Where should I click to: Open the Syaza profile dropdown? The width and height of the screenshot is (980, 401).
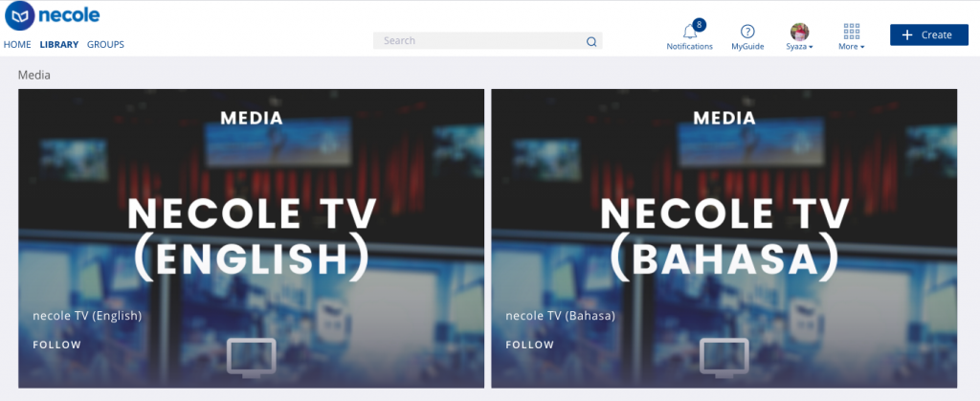pos(799,46)
